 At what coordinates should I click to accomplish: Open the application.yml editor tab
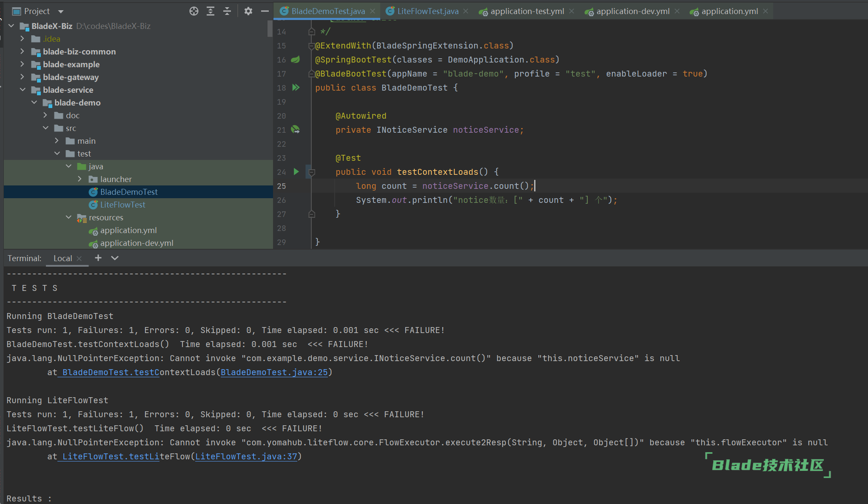pos(730,11)
